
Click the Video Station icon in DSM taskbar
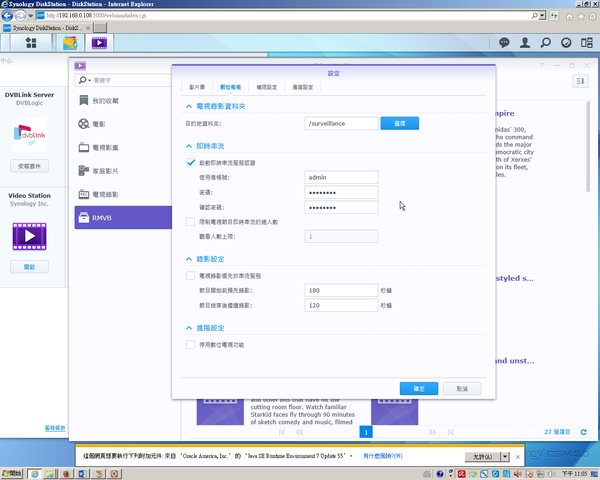coord(100,43)
